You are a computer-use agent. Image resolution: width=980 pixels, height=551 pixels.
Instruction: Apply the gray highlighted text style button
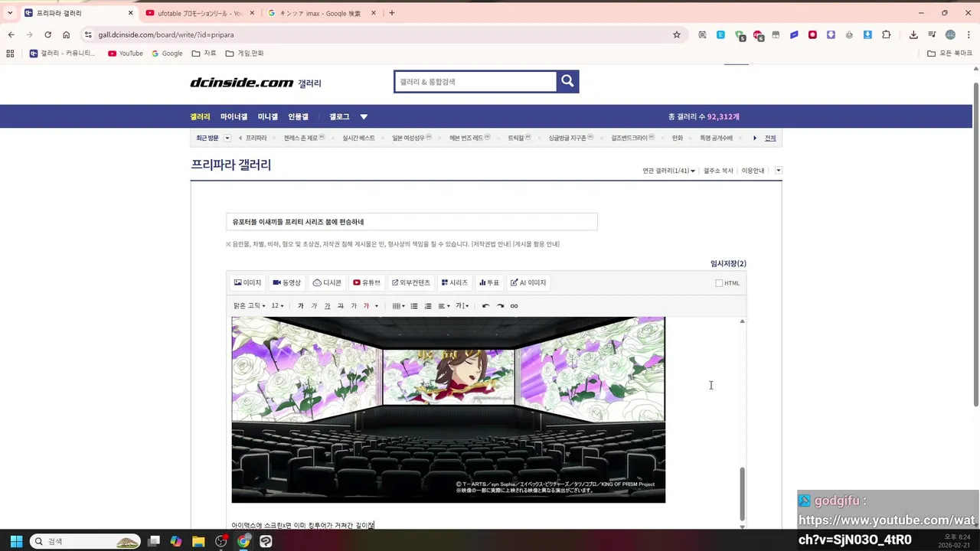(353, 306)
